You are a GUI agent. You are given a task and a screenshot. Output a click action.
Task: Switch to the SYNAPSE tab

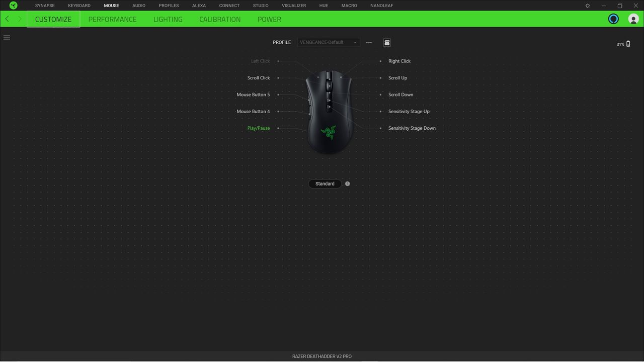pyautogui.click(x=45, y=6)
